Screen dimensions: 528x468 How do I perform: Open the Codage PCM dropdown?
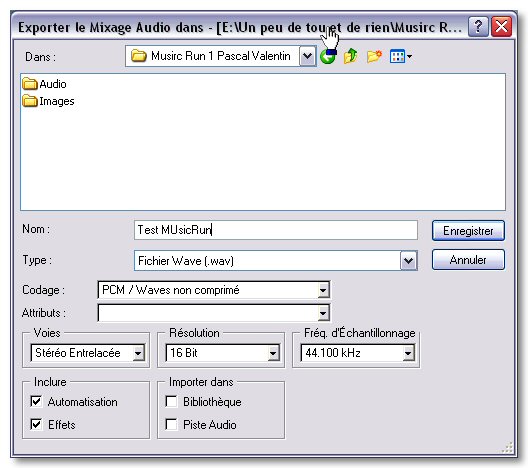coord(323,290)
